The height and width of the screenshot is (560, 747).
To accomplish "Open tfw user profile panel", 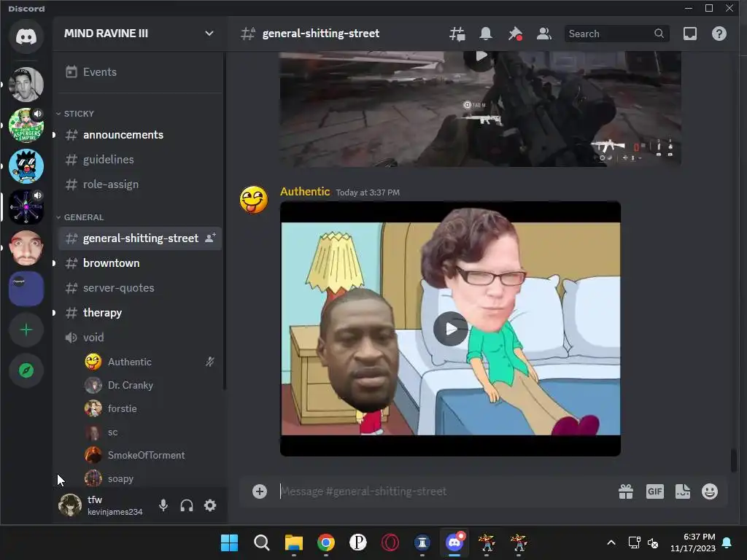I will [x=101, y=505].
